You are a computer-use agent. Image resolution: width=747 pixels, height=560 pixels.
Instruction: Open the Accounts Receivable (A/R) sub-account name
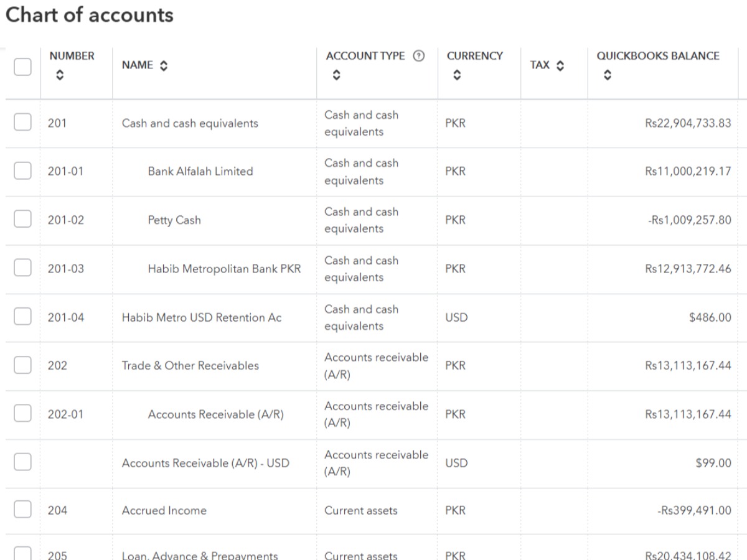(x=216, y=414)
